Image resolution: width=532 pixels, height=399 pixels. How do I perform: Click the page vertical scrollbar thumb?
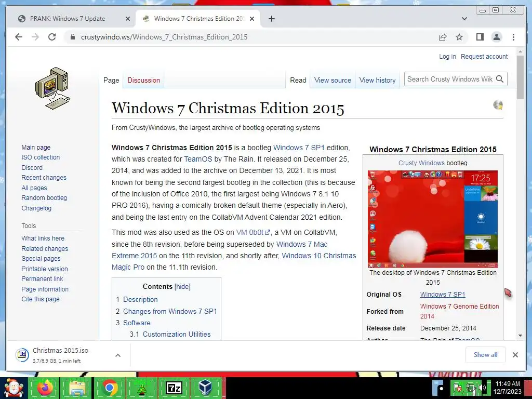pyautogui.click(x=520, y=77)
